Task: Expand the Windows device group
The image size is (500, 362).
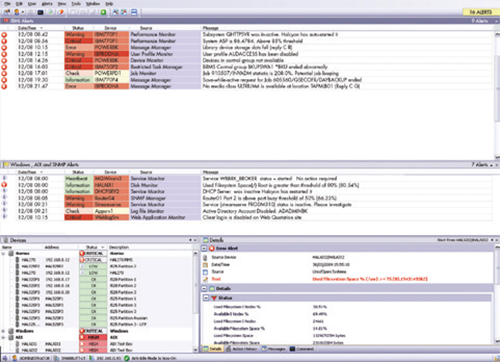Action: click(x=3, y=331)
